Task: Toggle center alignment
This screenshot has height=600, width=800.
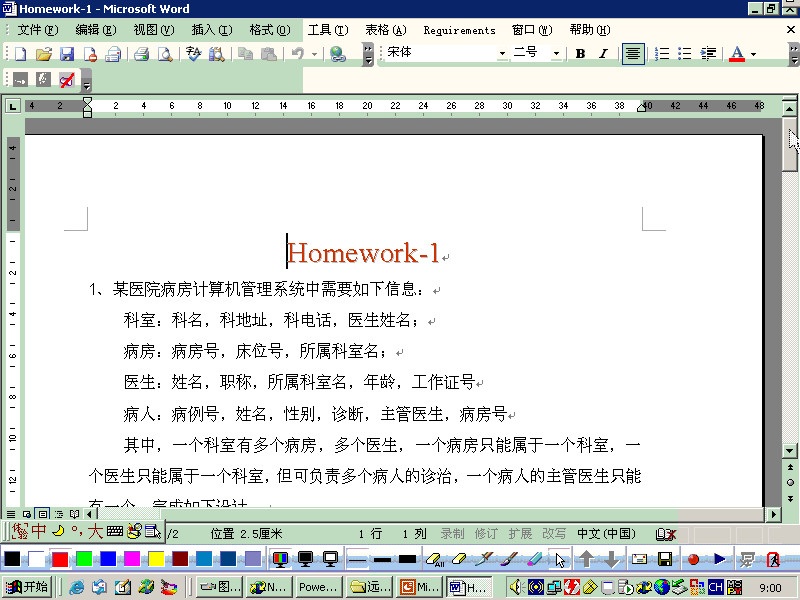Action: 633,54
